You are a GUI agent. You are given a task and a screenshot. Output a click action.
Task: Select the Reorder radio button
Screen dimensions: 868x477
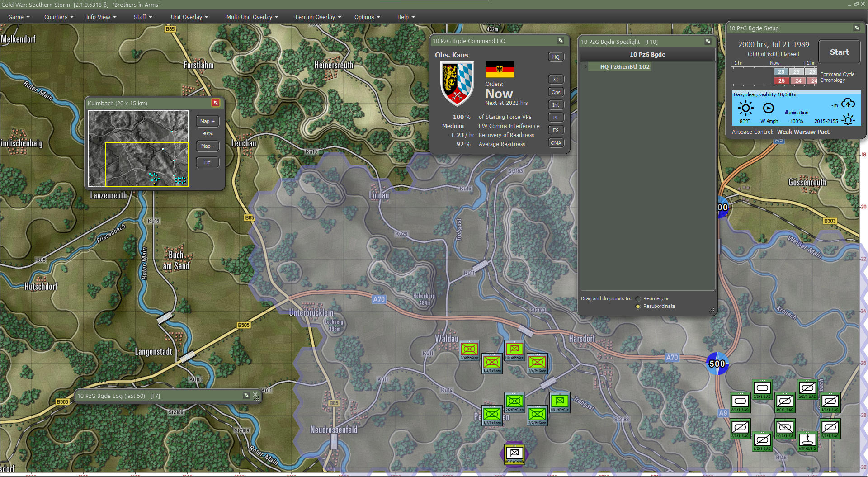point(638,298)
